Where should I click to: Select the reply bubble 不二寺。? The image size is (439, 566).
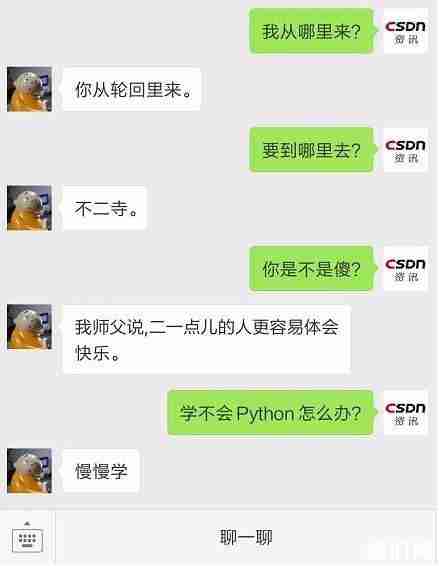click(104, 208)
